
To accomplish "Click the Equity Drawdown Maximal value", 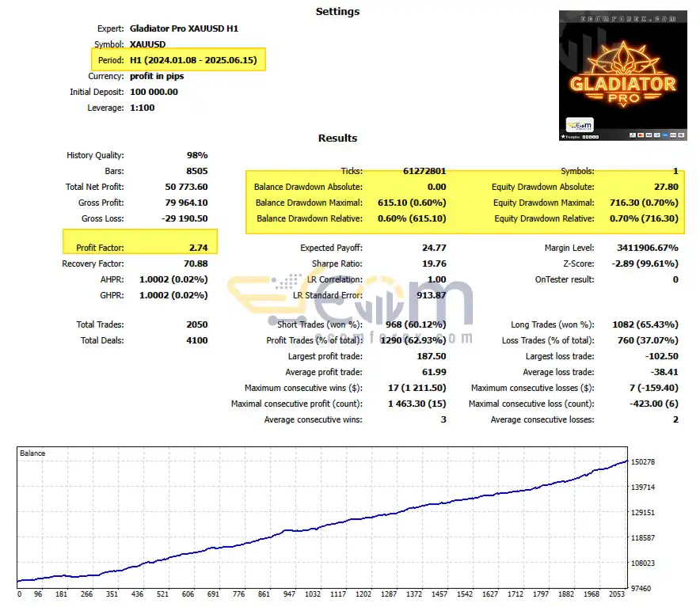I will [x=644, y=203].
